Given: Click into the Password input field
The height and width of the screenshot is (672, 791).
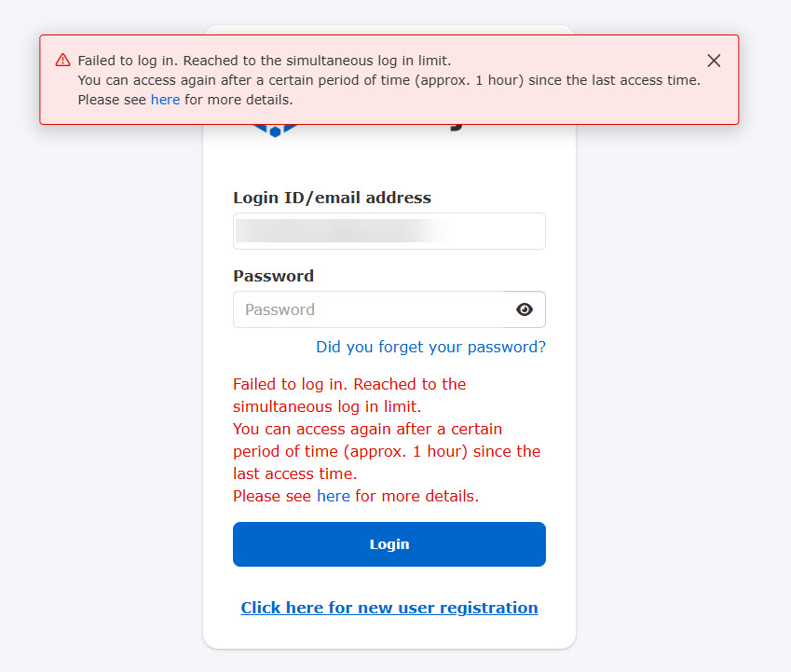Looking at the screenshot, I should click(369, 309).
